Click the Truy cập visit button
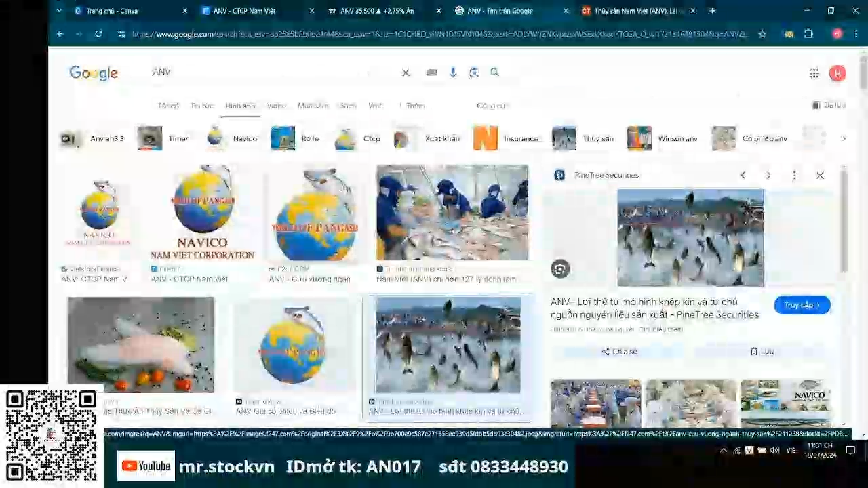The height and width of the screenshot is (488, 868). point(802,305)
